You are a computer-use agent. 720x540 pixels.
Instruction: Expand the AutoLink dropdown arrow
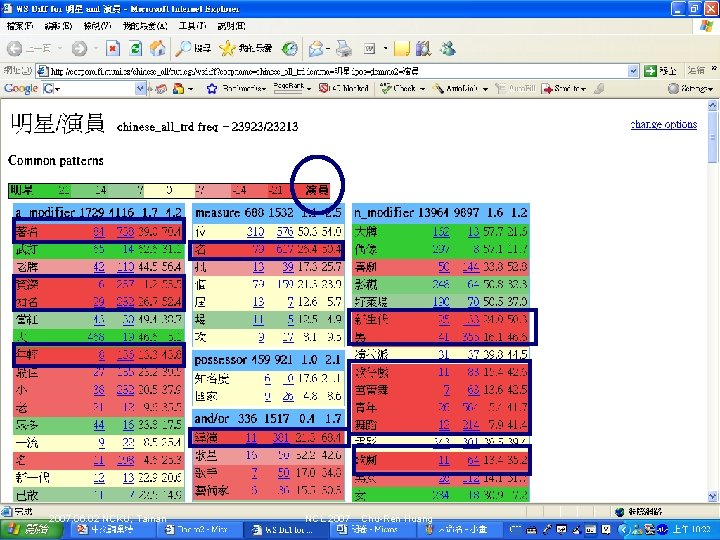(x=485, y=89)
